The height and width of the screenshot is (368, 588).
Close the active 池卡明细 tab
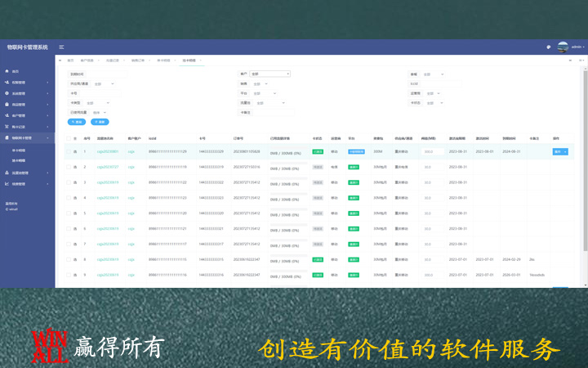pyautogui.click(x=201, y=61)
